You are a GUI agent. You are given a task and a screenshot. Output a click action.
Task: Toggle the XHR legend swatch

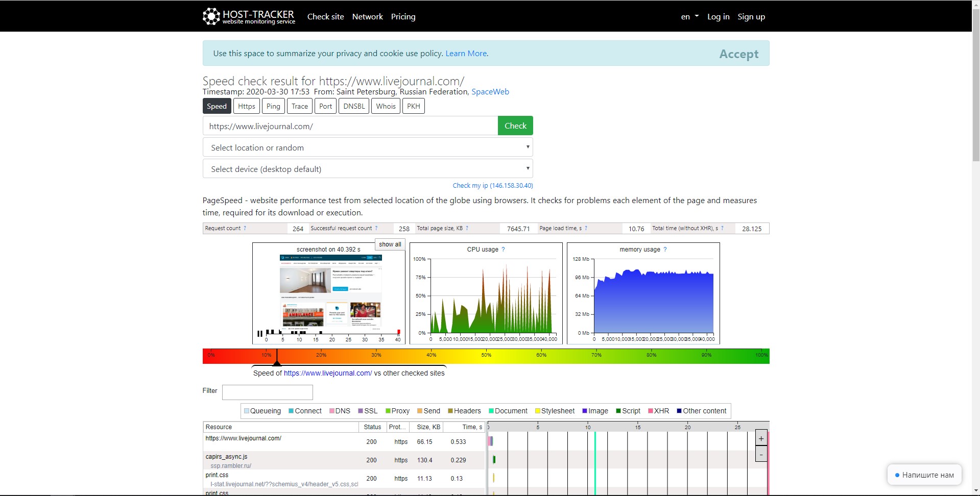651,411
